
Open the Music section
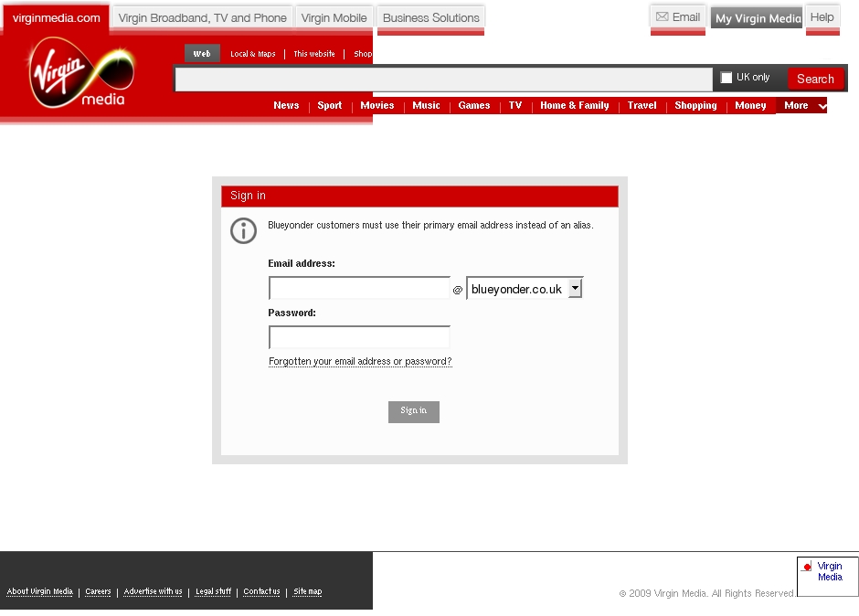[x=426, y=105]
